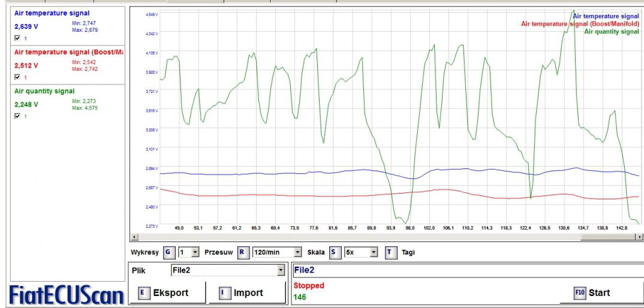
Task: Click the 2,512 V value
Action: pyautogui.click(x=26, y=65)
